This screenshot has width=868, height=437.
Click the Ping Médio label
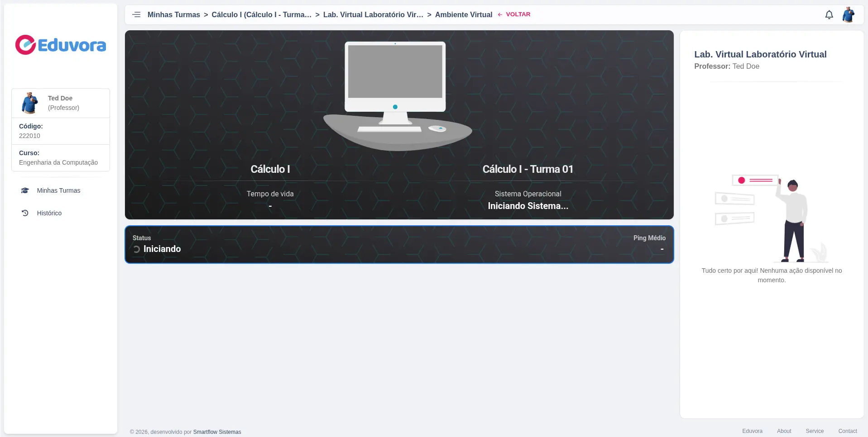tap(649, 238)
